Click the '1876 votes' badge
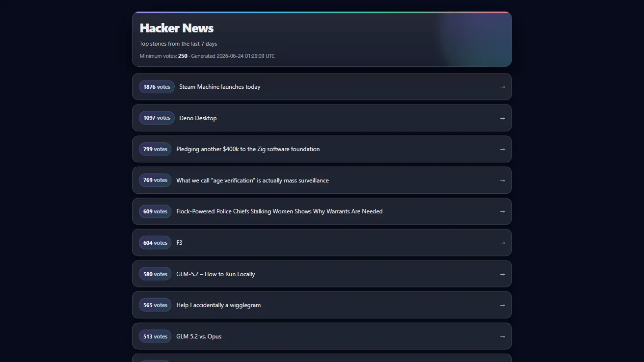 point(157,87)
